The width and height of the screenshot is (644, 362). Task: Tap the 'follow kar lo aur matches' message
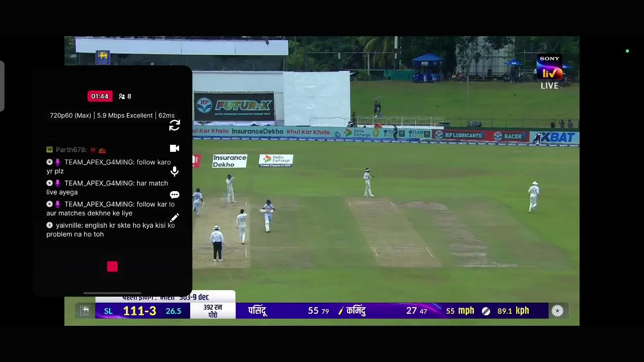[x=111, y=209]
